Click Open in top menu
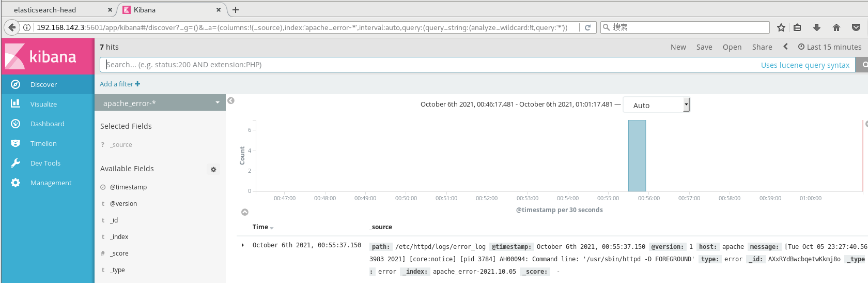This screenshot has width=868, height=283. click(732, 47)
